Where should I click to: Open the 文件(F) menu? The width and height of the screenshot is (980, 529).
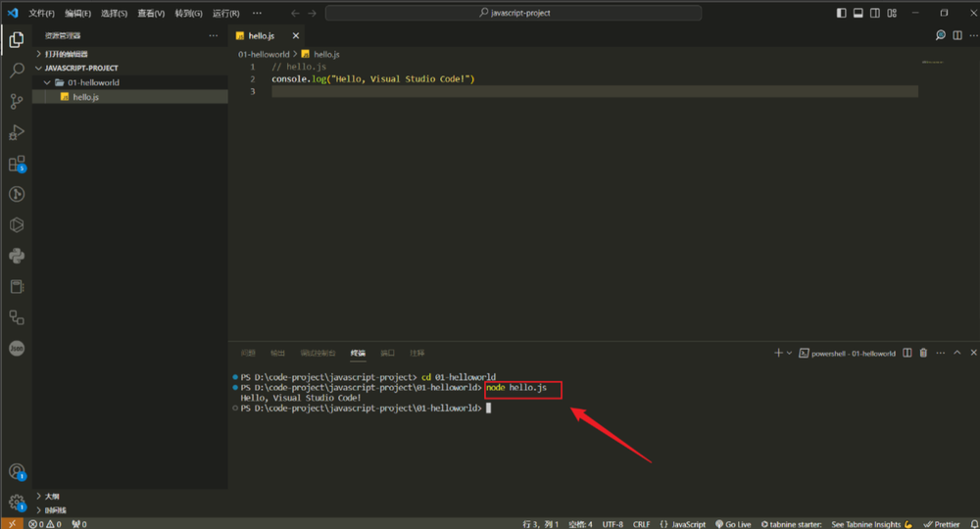(x=41, y=14)
